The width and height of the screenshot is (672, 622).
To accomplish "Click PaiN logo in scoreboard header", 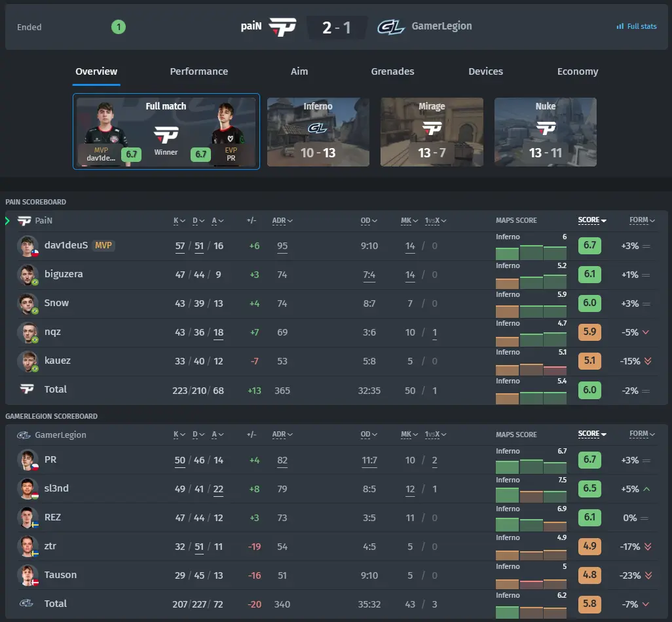I will coord(24,220).
